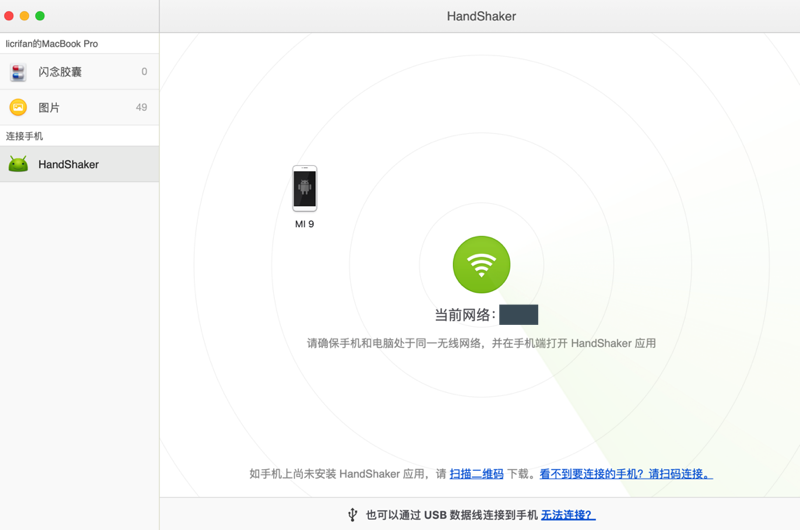800x530 pixels.
Task: Open the 闪念胶囊 sidebar item
Action: [80, 71]
